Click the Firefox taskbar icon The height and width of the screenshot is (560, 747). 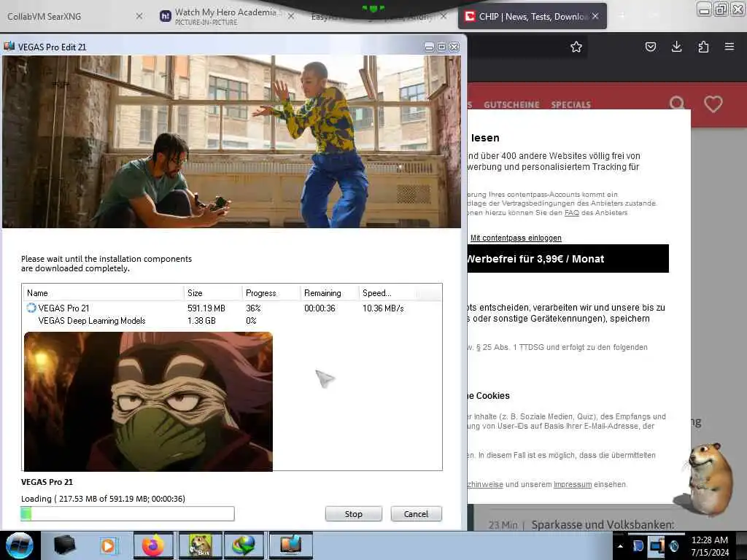(x=153, y=545)
